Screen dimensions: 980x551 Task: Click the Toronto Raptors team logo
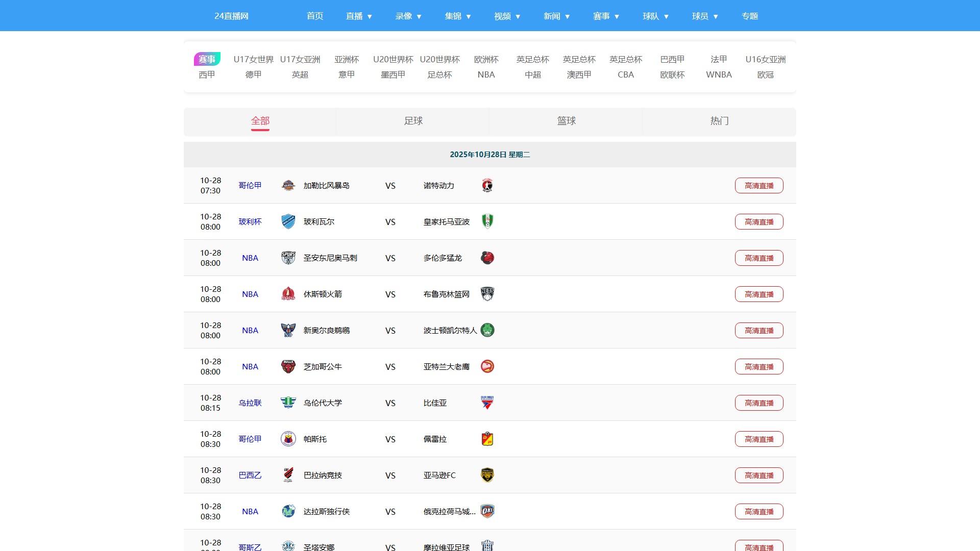click(487, 258)
